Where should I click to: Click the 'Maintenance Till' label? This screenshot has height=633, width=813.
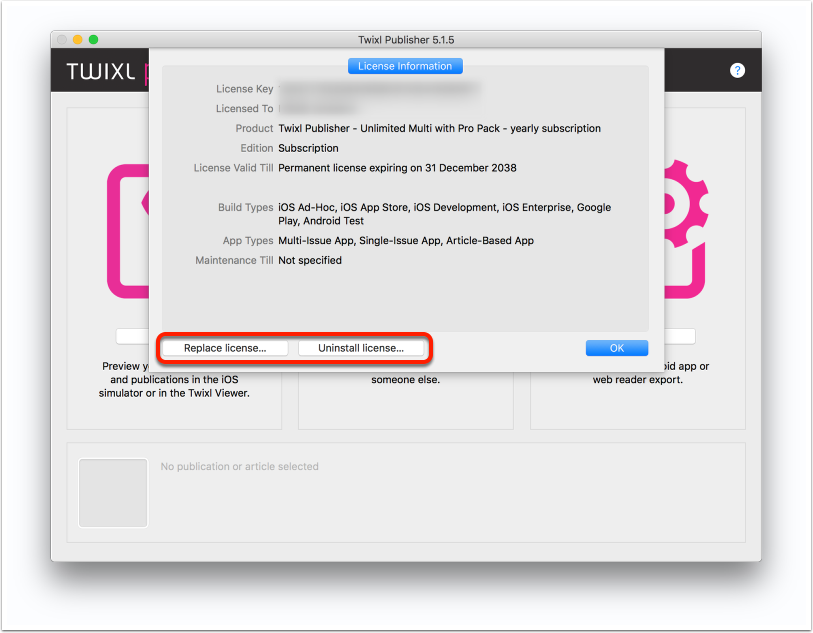coord(234,260)
